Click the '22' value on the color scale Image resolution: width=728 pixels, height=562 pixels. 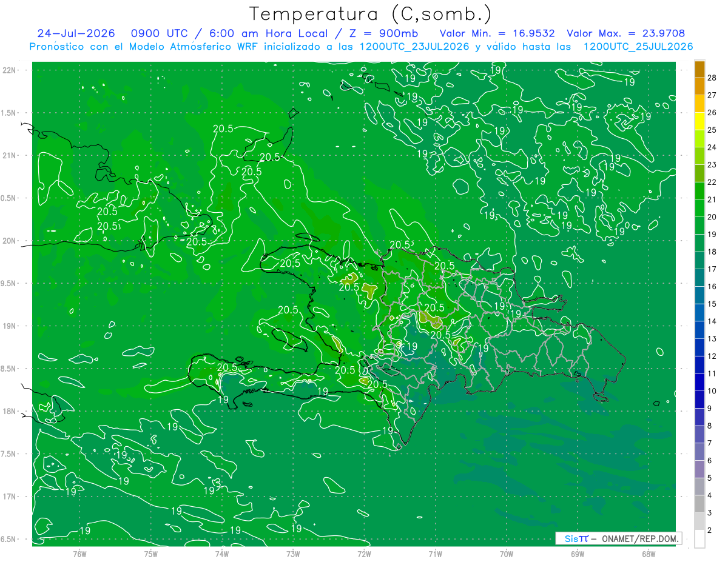[x=712, y=182]
